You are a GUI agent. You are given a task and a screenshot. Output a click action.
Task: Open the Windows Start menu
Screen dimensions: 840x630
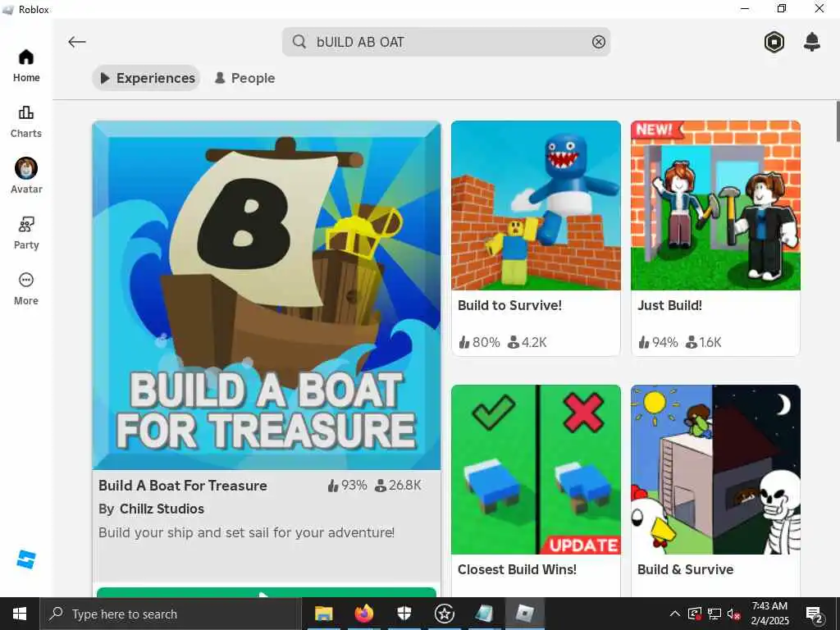tap(20, 614)
